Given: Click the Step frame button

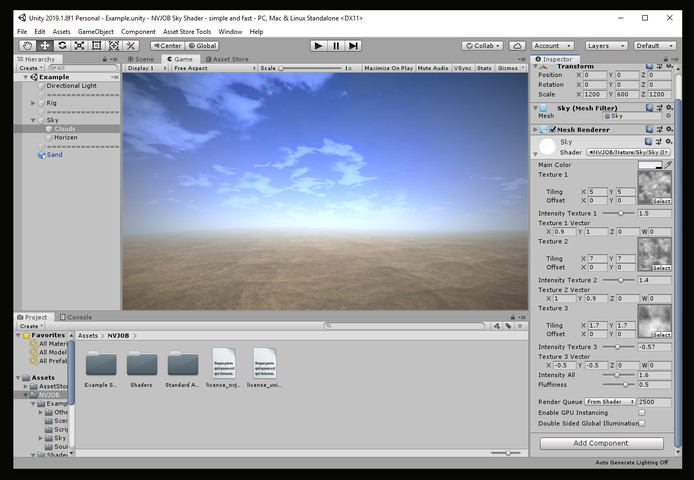Looking at the screenshot, I should coord(353,46).
